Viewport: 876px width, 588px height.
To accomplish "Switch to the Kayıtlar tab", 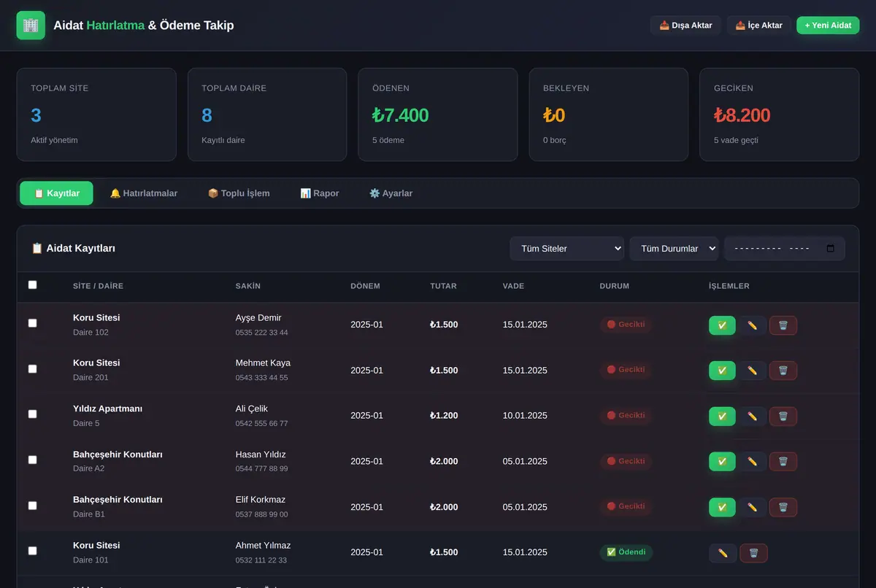I will [56, 193].
